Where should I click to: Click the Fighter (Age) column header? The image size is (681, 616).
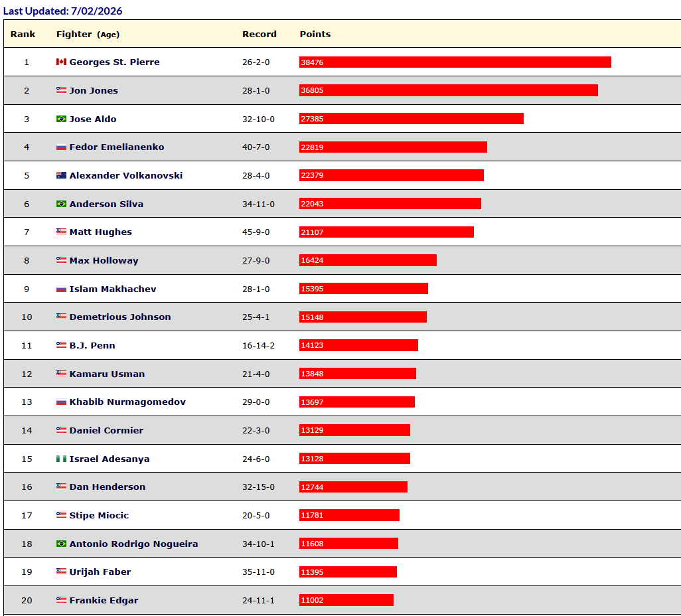pyautogui.click(x=88, y=35)
